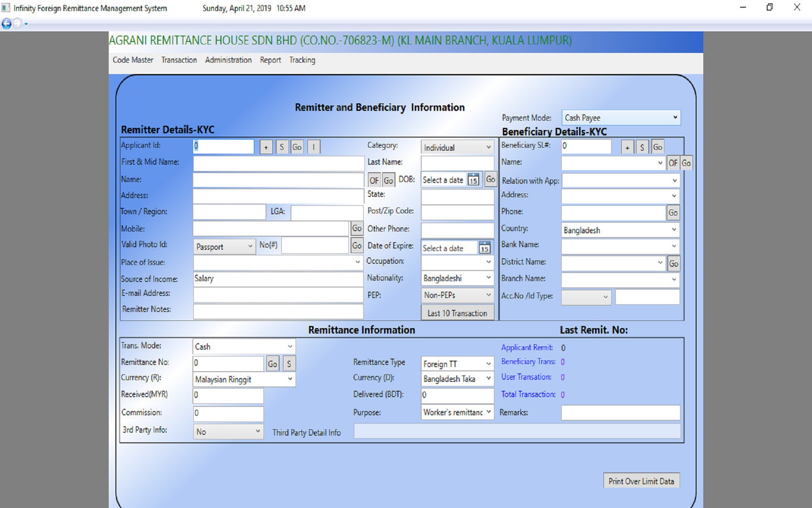Image resolution: width=812 pixels, height=508 pixels.
Task: Open the District Name dropdown
Action: point(613,263)
